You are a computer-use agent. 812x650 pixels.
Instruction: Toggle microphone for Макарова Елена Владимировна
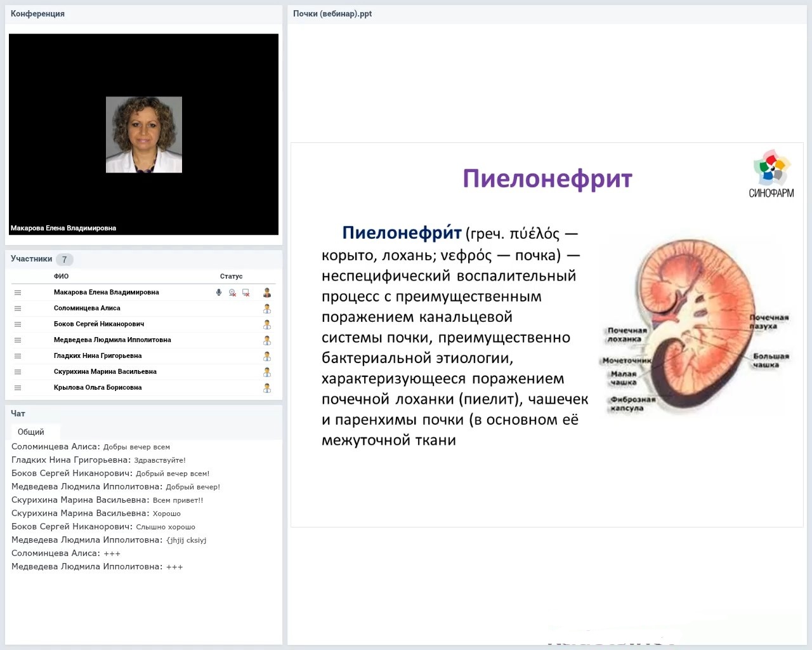coord(219,293)
